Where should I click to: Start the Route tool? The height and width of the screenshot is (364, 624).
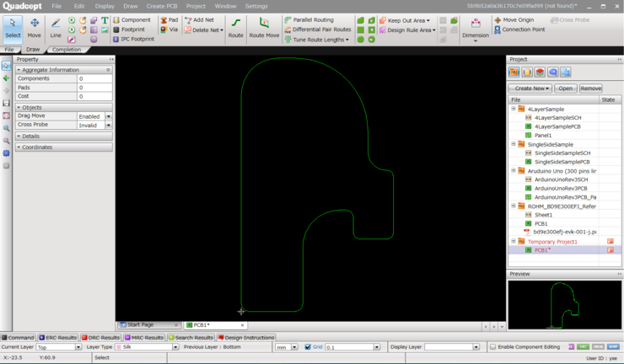coord(235,29)
